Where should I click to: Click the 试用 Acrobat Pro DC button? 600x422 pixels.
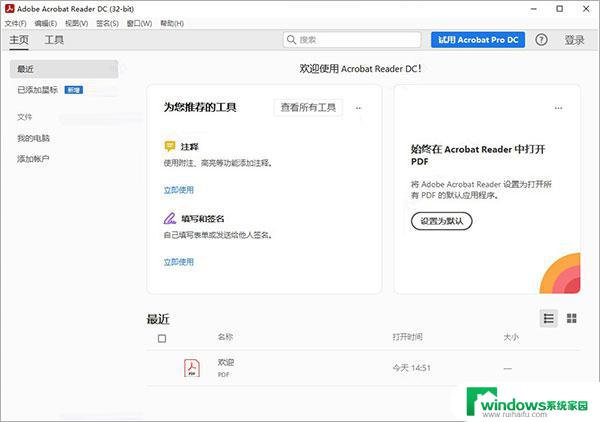pyautogui.click(x=478, y=40)
